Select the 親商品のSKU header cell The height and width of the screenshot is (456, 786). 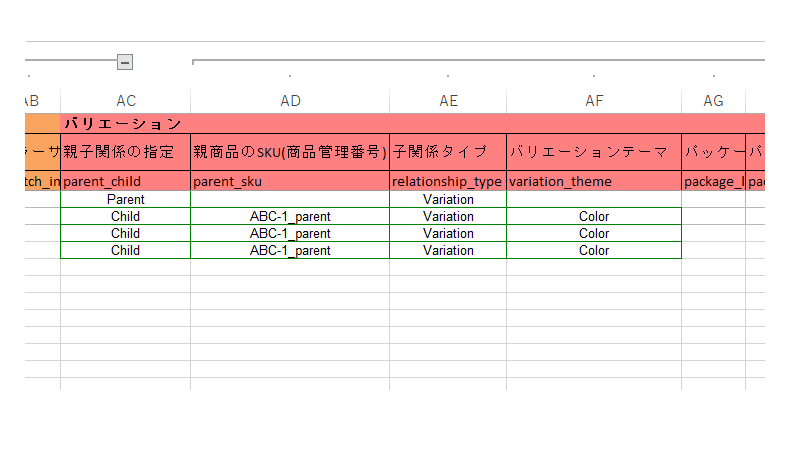click(290, 152)
